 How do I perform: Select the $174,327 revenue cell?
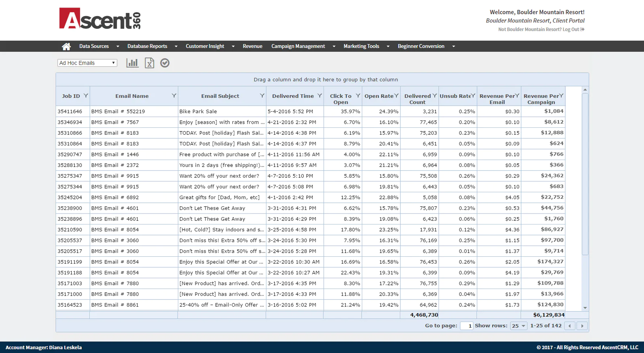[543, 262]
